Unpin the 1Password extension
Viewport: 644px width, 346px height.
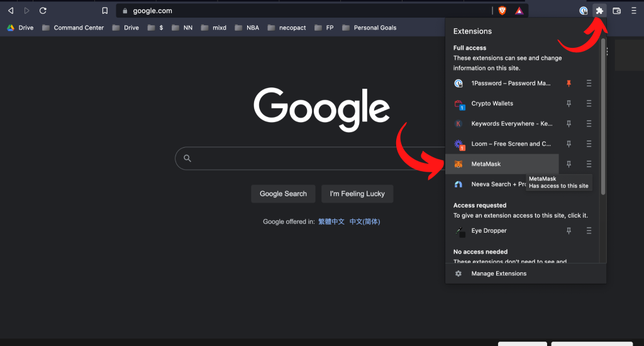pyautogui.click(x=569, y=83)
